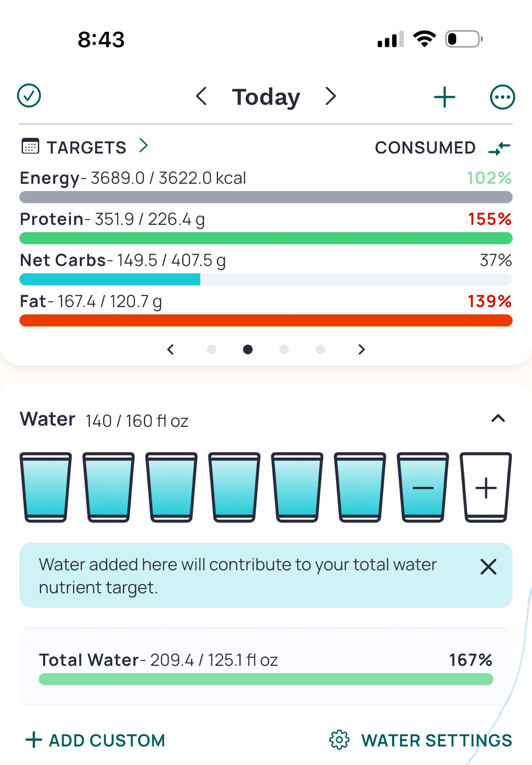Viewport: 532px width, 765px height.
Task: Go to next day arrow beside Today
Action: tap(330, 96)
